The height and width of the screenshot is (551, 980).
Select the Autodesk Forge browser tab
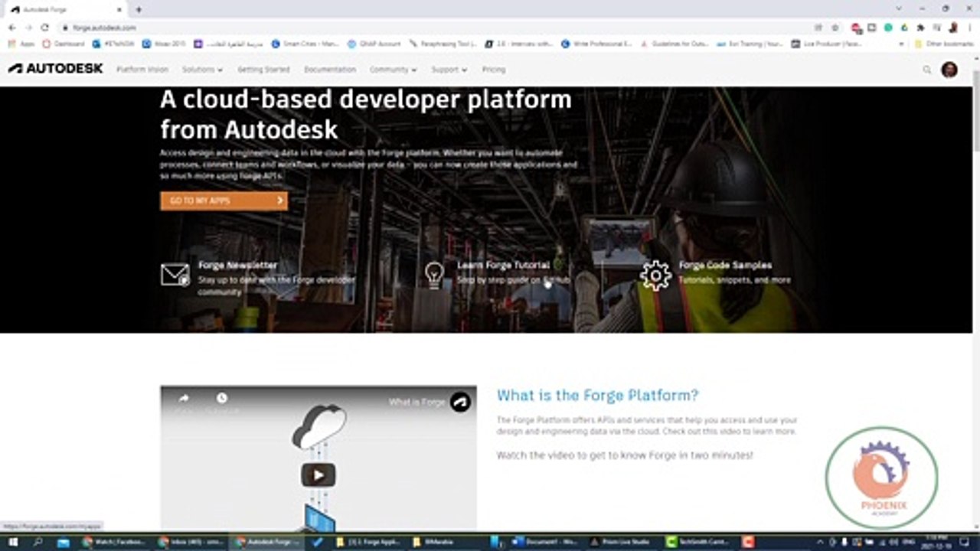pos(65,9)
